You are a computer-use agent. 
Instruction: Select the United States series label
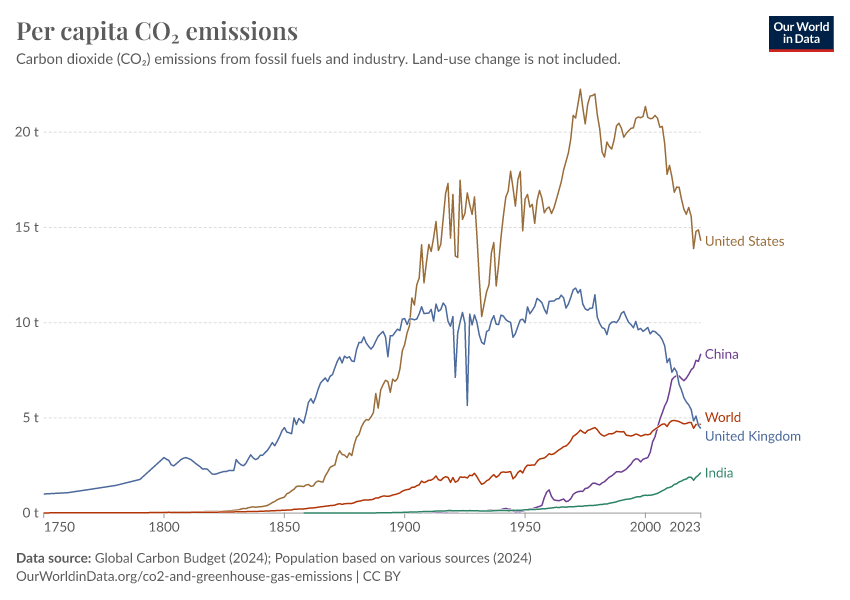(x=744, y=241)
